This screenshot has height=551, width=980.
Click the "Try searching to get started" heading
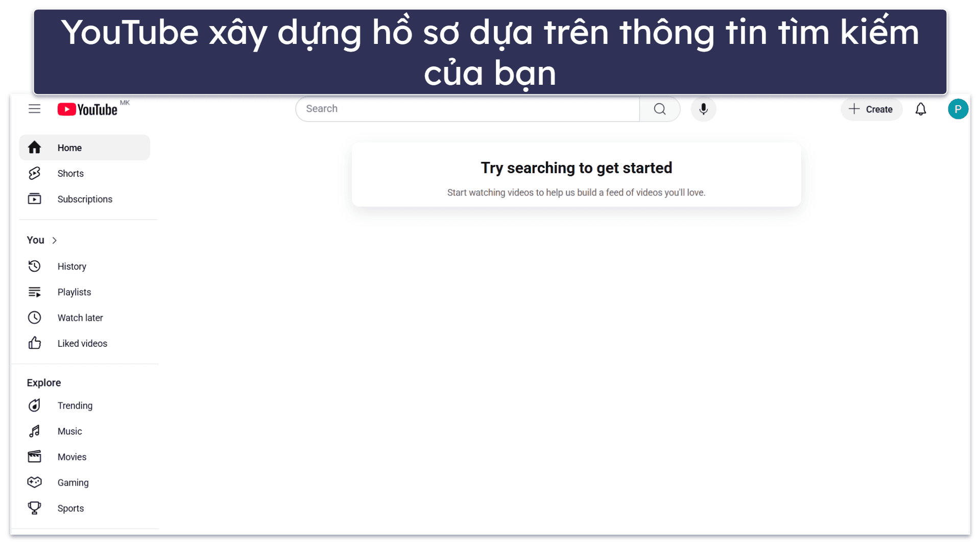[576, 168]
